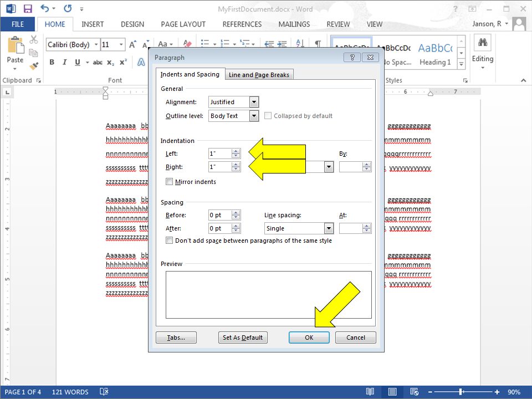
Task: Click the zoom in plus button
Action: point(497,392)
